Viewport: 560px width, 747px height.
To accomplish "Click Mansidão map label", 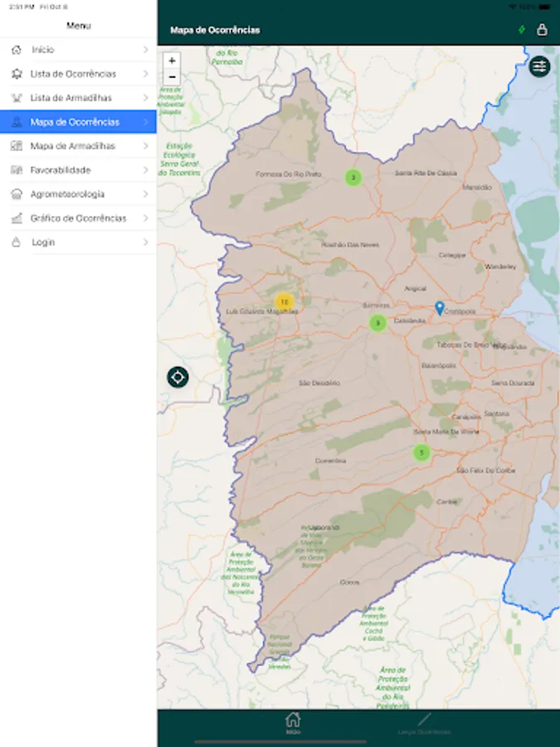I will [x=477, y=188].
